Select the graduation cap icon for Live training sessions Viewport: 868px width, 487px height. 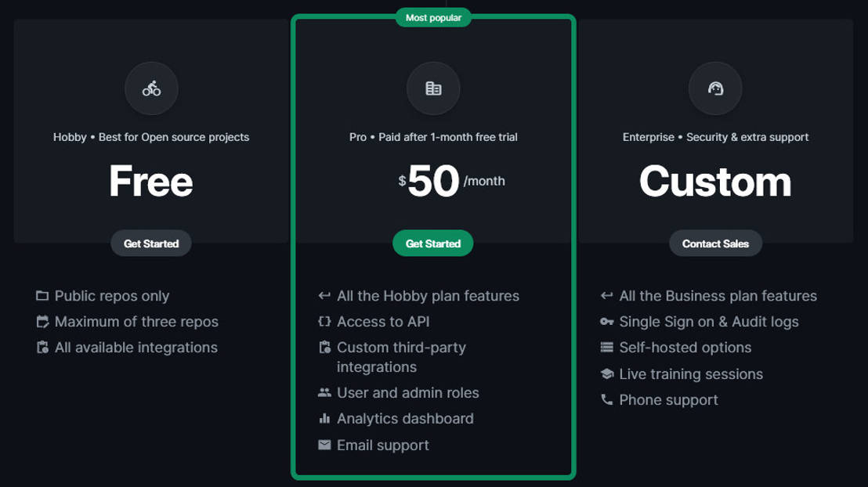606,373
